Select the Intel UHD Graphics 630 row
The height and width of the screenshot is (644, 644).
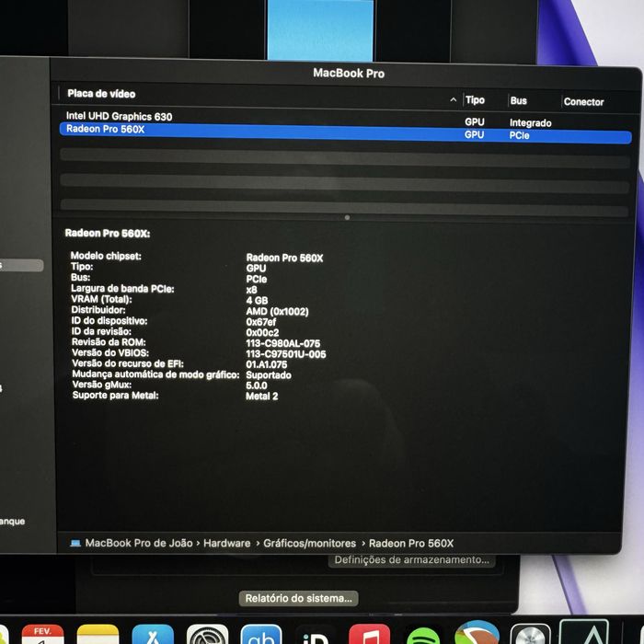[x=345, y=119]
